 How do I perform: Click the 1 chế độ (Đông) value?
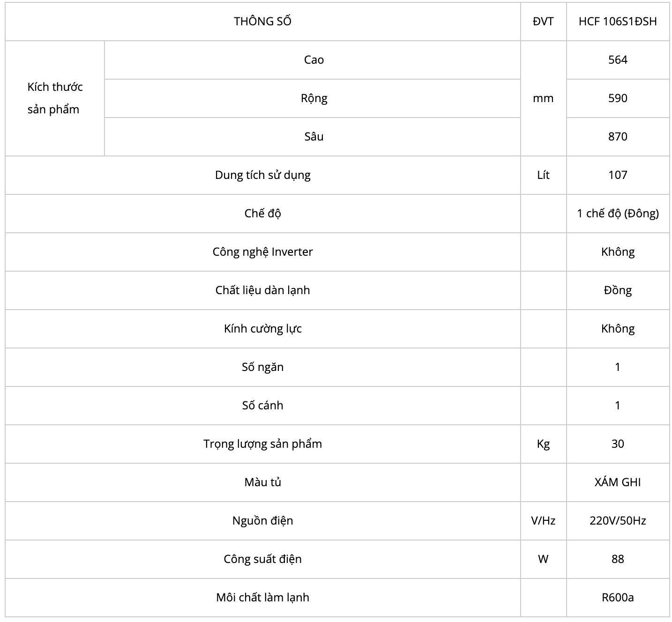tap(618, 214)
